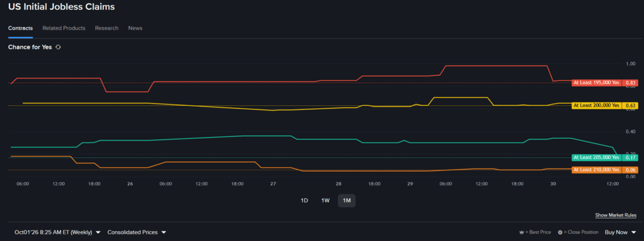Open the Research tab
The height and width of the screenshot is (241, 644).
(x=107, y=28)
